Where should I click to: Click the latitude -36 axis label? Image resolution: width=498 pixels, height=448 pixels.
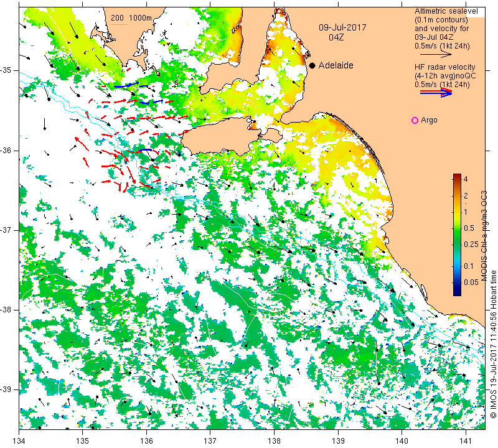pos(6,150)
